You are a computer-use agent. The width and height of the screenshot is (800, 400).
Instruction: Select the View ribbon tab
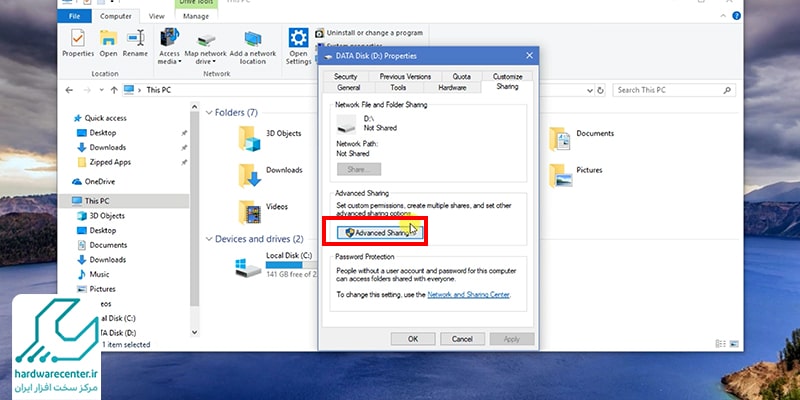157,16
